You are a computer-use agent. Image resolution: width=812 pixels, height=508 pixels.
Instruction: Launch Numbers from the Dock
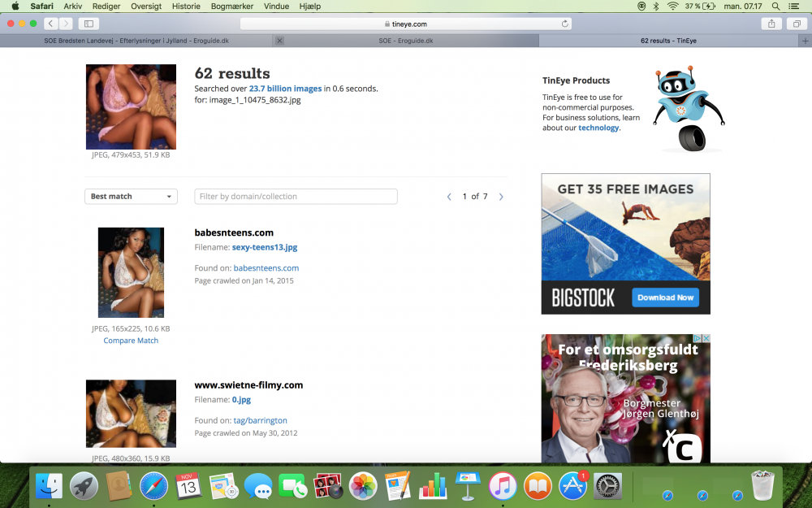coord(433,486)
